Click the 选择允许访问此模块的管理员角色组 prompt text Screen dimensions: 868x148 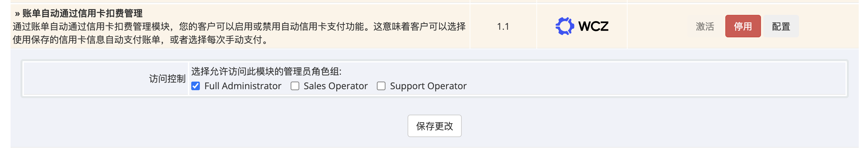pos(266,71)
